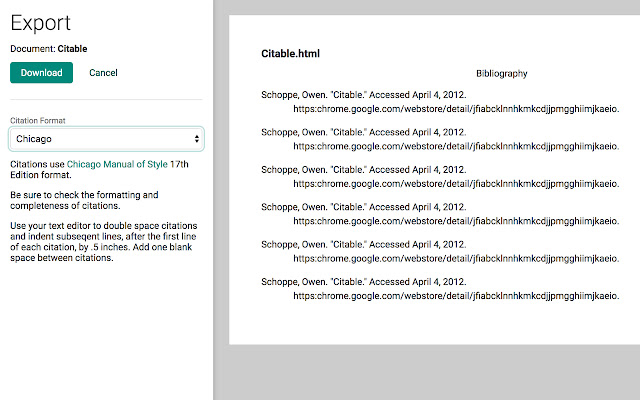The image size is (640, 400).
Task: Click the Bibliography heading in preview
Action: (x=502, y=74)
